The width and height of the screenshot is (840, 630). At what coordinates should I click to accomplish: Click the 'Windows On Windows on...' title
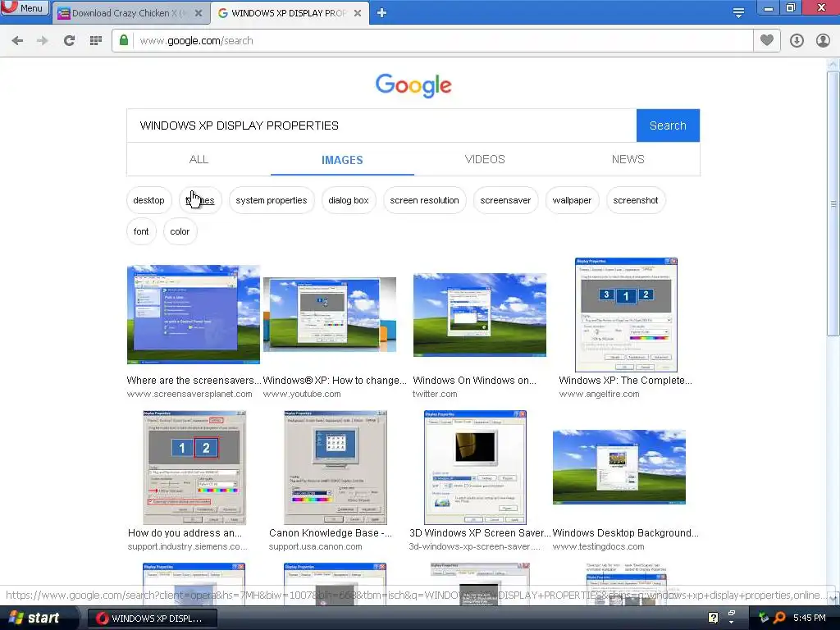[475, 381]
